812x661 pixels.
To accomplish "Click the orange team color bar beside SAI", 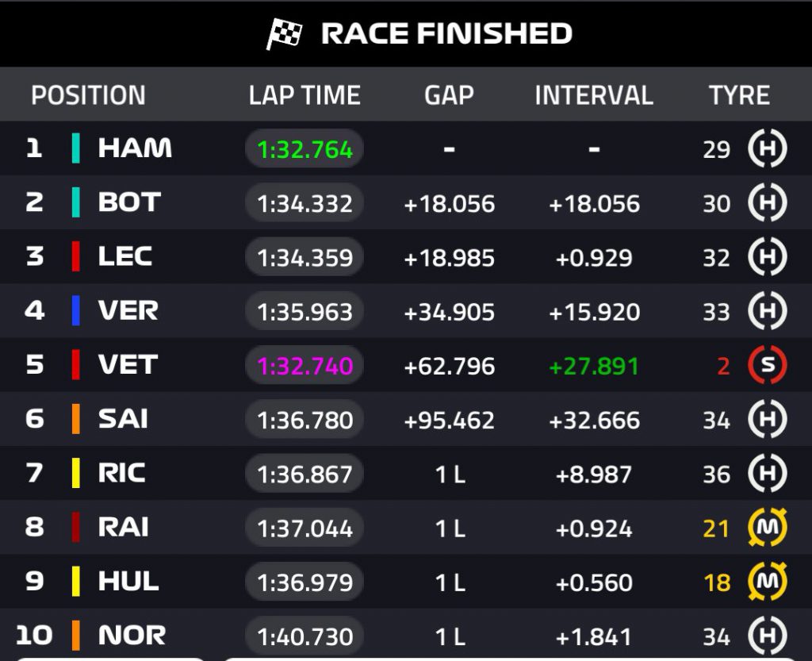I will pyautogui.click(x=75, y=419).
